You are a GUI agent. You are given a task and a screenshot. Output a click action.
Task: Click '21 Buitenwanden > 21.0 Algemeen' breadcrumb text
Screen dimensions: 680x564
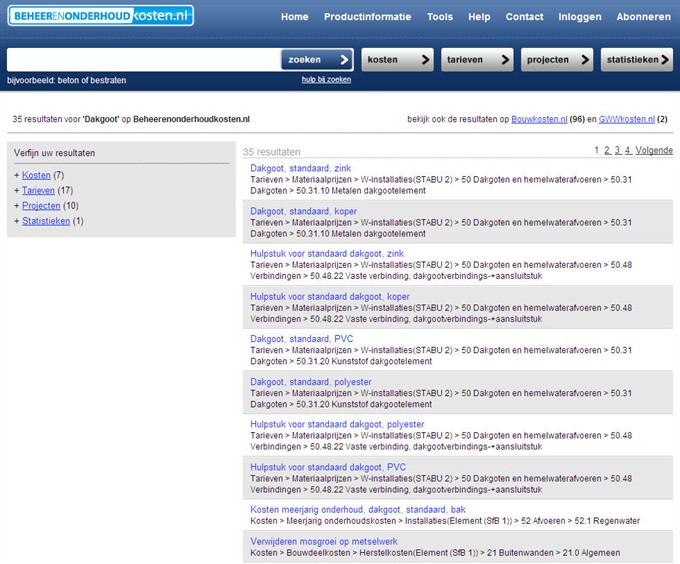[553, 553]
